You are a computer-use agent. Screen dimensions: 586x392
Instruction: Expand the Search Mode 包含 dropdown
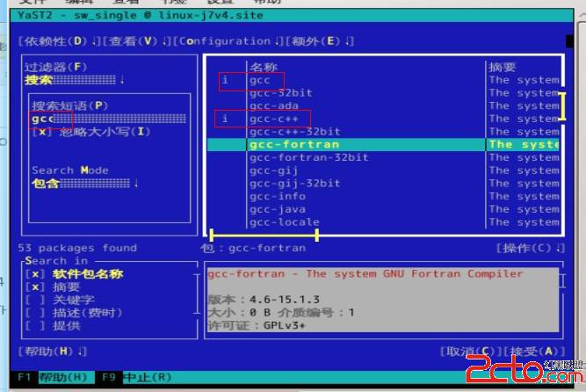click(x=85, y=184)
